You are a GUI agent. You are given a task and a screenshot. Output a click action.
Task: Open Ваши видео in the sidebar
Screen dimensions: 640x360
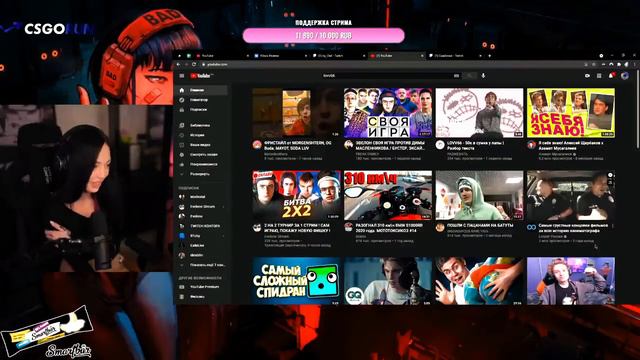click(202, 145)
